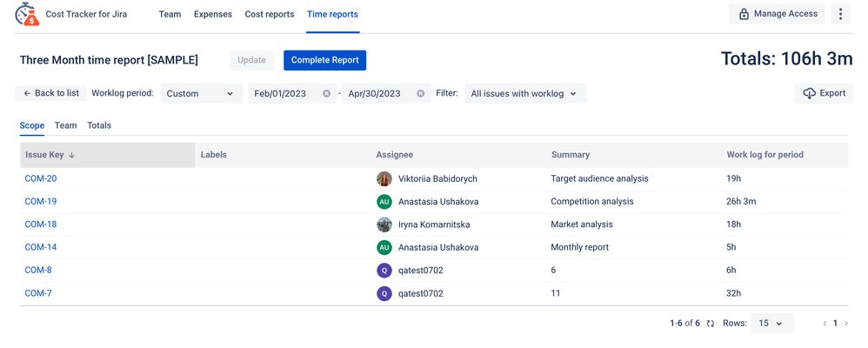
Task: Go to the next page arrow
Action: 846,324
